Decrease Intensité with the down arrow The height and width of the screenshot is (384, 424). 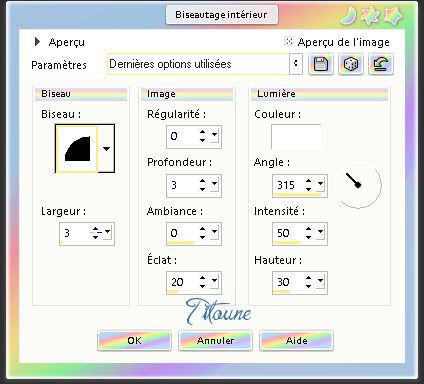(x=309, y=237)
